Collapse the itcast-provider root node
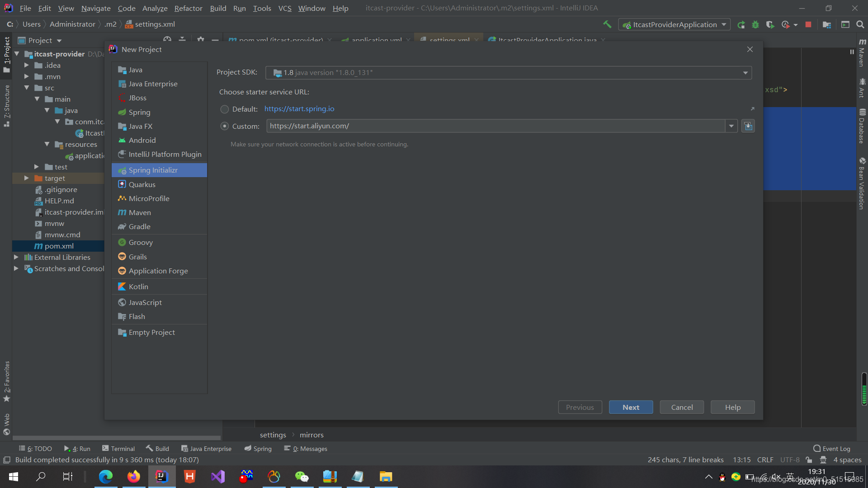The width and height of the screenshot is (868, 488). pyautogui.click(x=17, y=54)
